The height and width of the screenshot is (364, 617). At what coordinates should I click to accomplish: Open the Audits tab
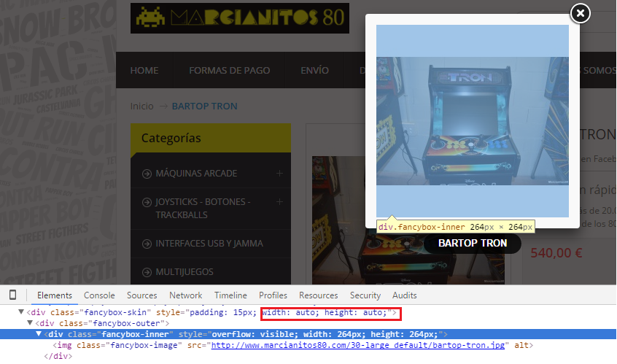coord(405,295)
